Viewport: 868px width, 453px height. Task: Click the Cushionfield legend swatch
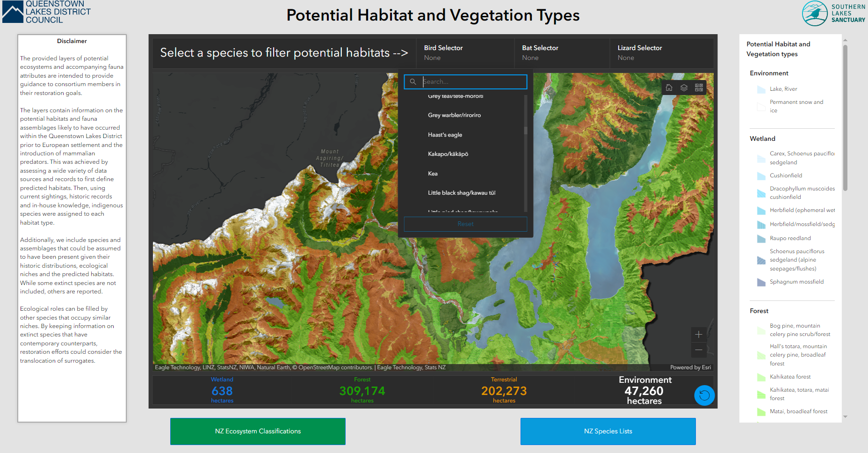761,176
